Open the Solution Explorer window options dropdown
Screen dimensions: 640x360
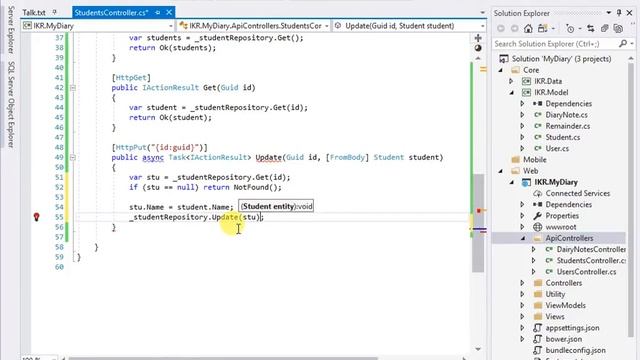pyautogui.click(x=609, y=13)
